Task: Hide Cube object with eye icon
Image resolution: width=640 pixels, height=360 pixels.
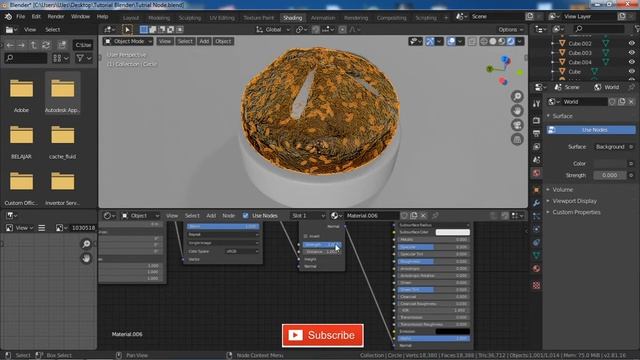Action: coord(631,71)
